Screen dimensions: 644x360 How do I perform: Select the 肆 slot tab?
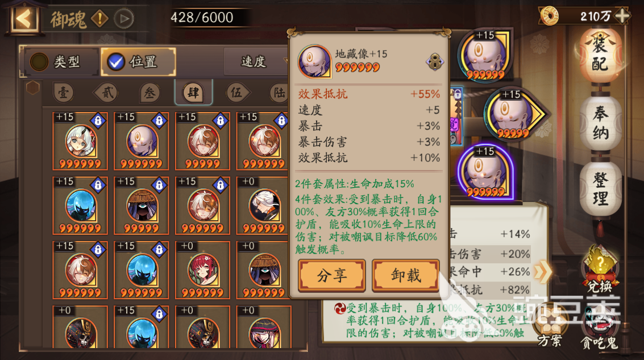pos(193,93)
